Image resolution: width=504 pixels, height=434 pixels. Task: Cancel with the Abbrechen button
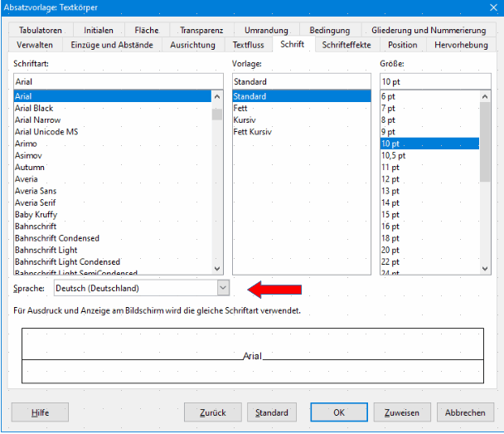click(x=465, y=412)
